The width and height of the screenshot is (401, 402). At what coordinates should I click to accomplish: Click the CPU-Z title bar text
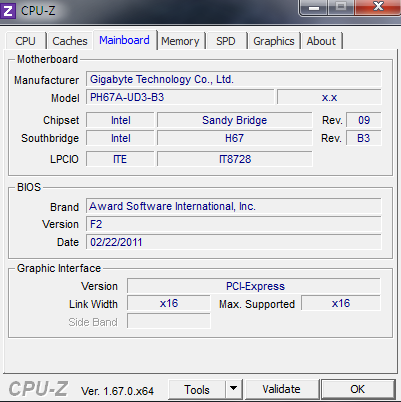click(x=38, y=11)
